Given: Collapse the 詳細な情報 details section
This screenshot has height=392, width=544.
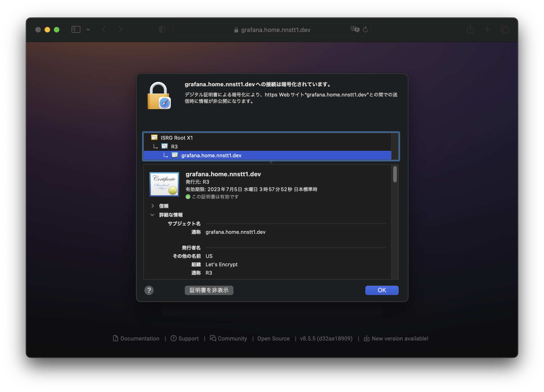Looking at the screenshot, I should click(x=152, y=215).
